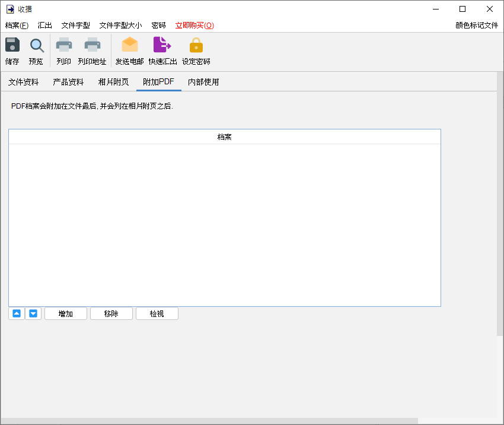Viewport: 504px width, 425px height.
Task: Move file down with blue down arrow
Action: tap(33, 313)
